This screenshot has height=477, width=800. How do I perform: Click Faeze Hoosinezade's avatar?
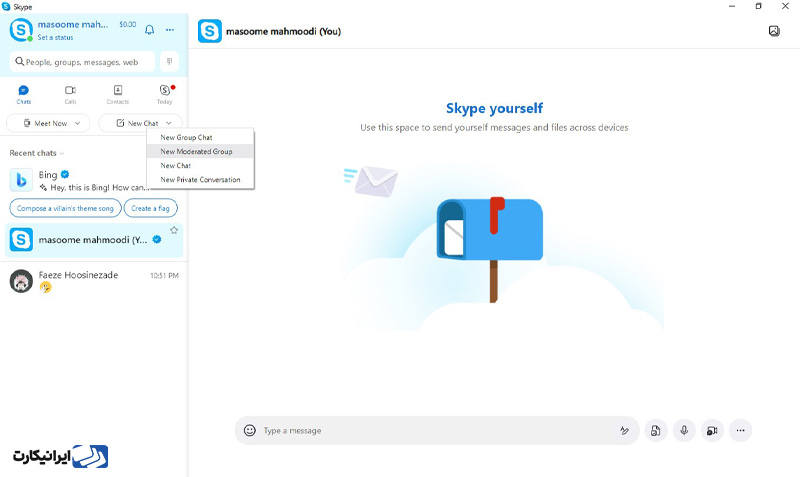[x=21, y=281]
